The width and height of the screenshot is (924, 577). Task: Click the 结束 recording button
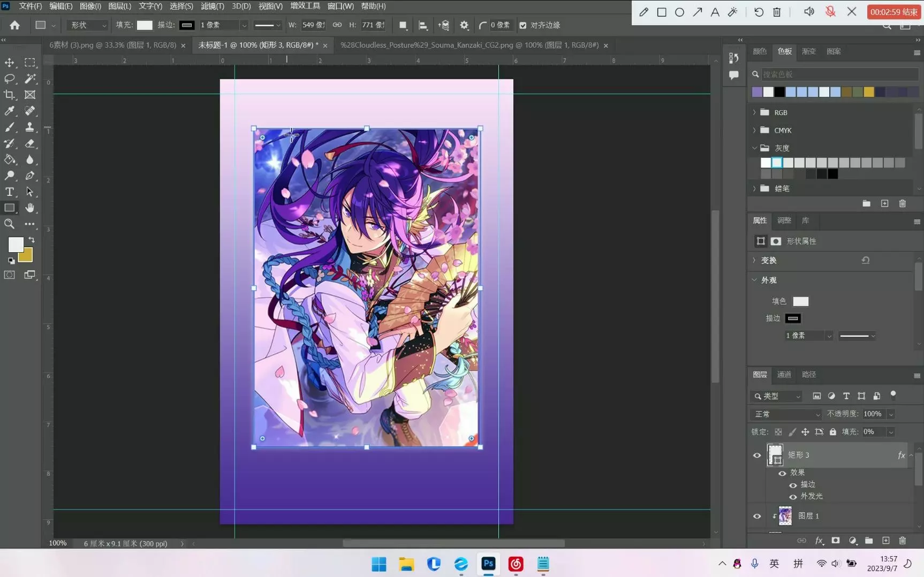click(894, 12)
